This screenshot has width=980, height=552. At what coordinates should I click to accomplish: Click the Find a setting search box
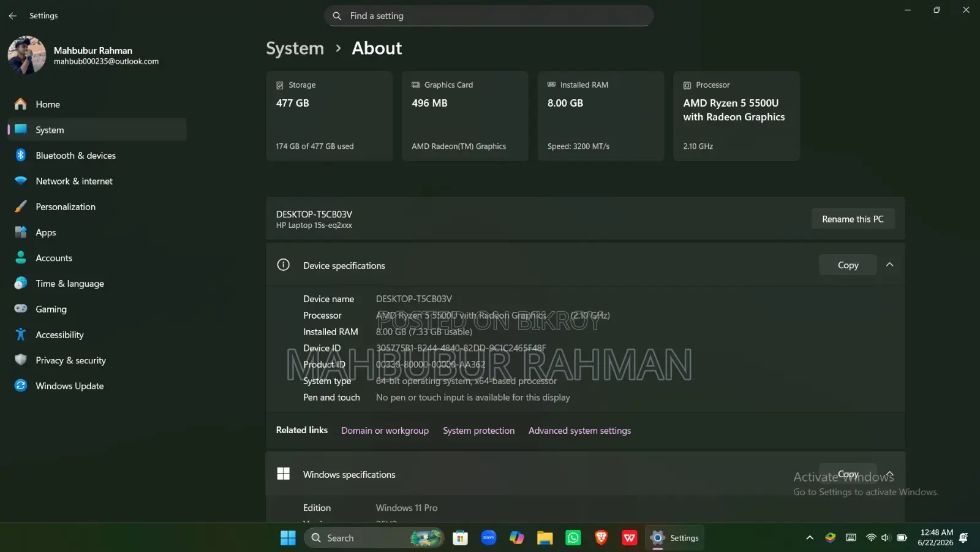point(489,16)
